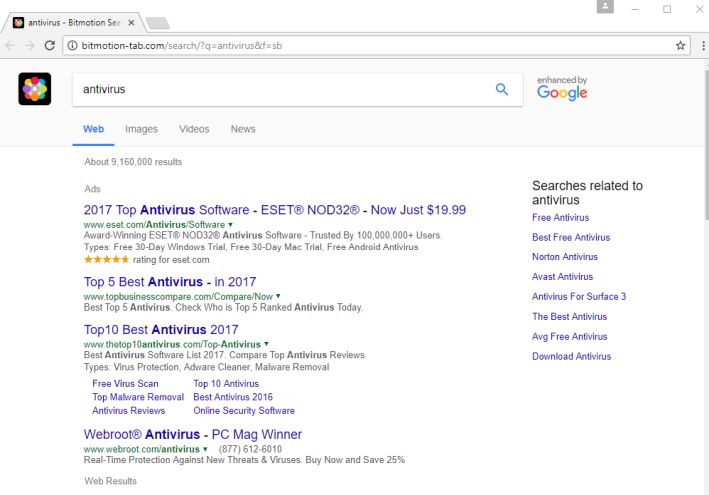
Task: View site information icon in address bar
Action: click(x=72, y=45)
